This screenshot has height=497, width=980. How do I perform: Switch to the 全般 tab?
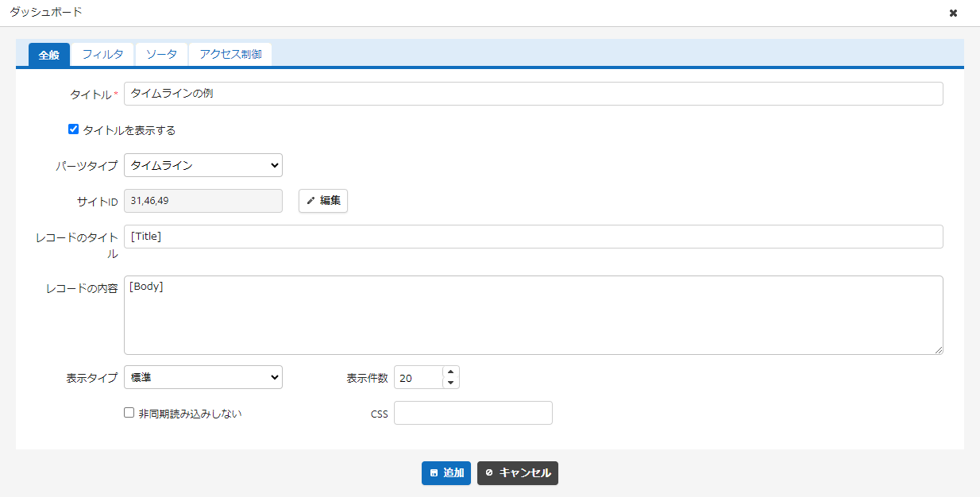(49, 55)
